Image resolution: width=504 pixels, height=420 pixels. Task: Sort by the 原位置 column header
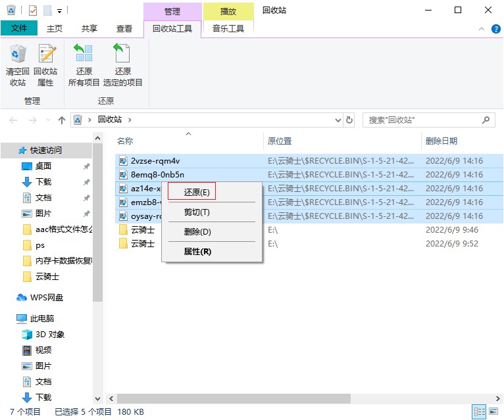(280, 141)
